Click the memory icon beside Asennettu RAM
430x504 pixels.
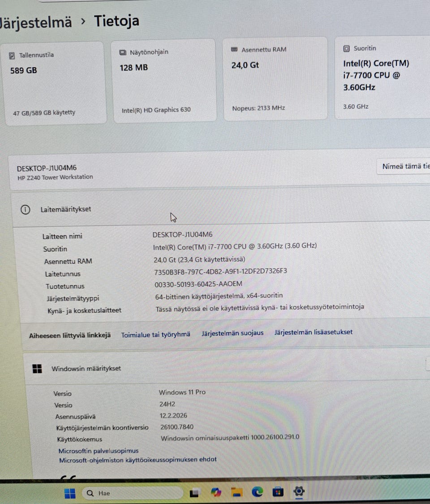(234, 49)
